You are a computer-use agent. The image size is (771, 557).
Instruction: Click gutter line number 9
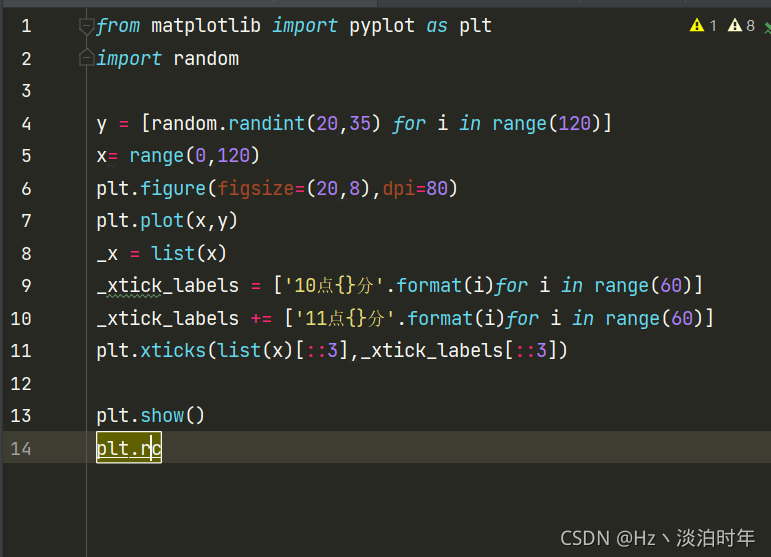[26, 286]
